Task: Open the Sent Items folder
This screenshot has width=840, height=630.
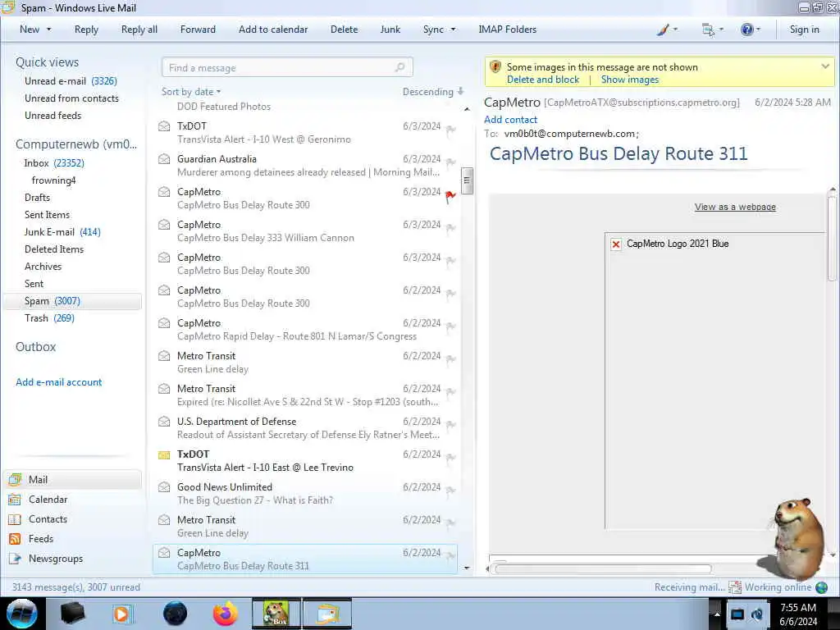Action: click(x=47, y=214)
